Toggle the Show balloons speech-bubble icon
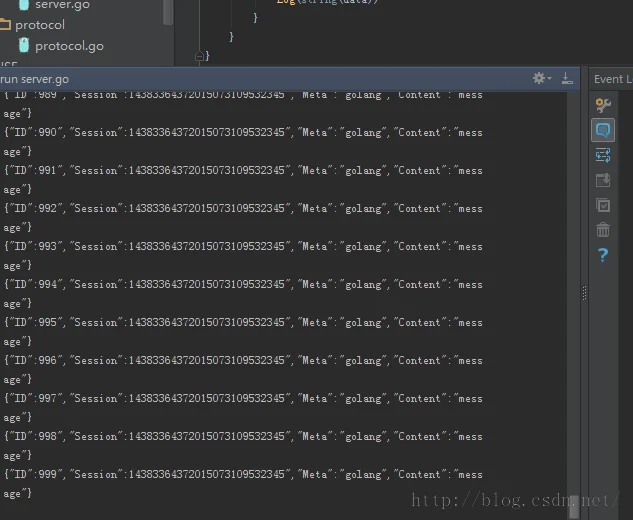633x520 pixels. [x=603, y=130]
